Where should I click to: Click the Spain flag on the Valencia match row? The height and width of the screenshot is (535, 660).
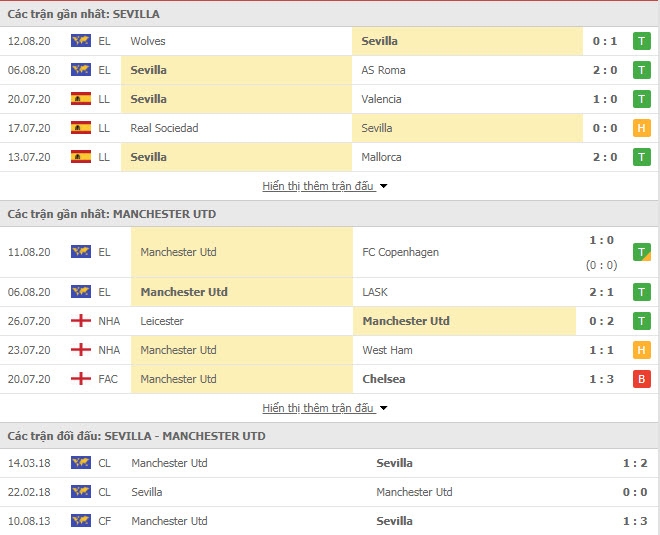tap(81, 99)
